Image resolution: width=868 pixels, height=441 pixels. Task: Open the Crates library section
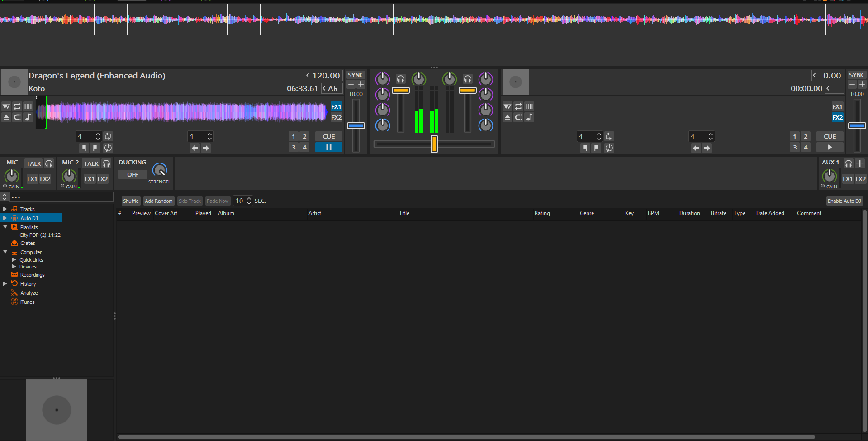tap(28, 243)
